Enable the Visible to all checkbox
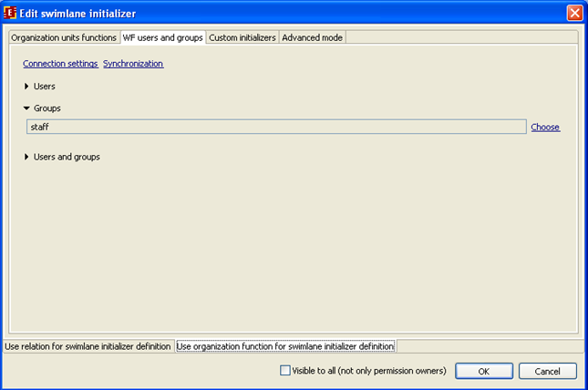This screenshot has height=390, width=588. click(285, 371)
